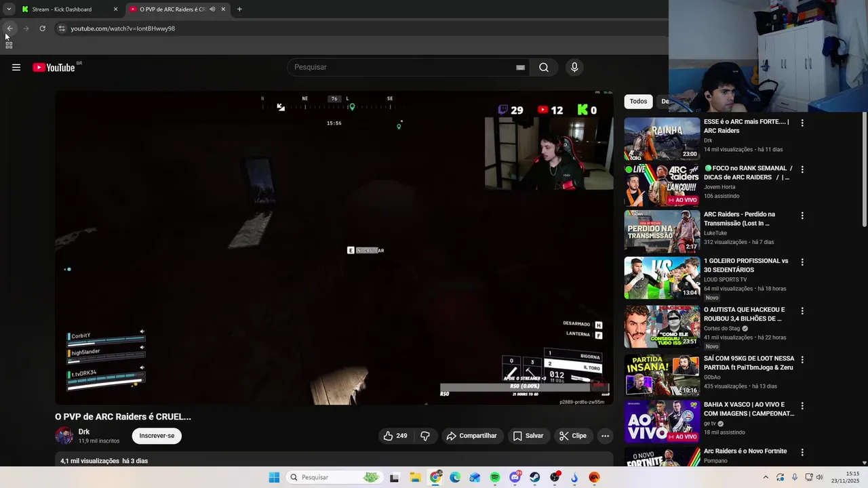The width and height of the screenshot is (868, 488).
Task: Open Discord from the taskbar
Action: 515,477
